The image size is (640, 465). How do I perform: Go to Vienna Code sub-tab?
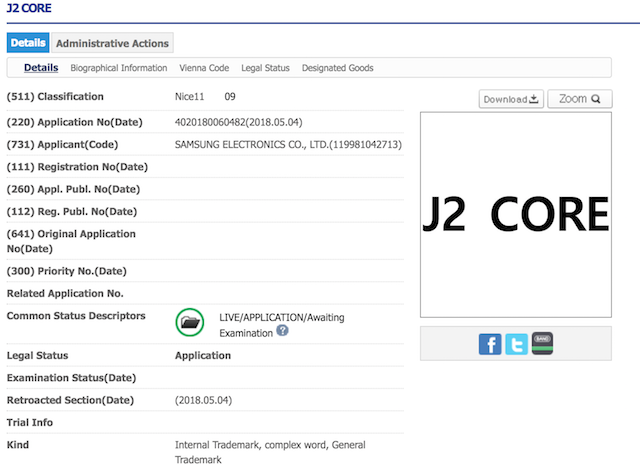pyautogui.click(x=204, y=68)
